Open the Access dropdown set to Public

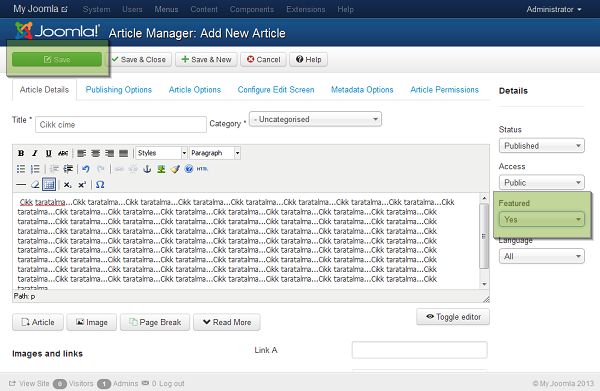pos(541,182)
